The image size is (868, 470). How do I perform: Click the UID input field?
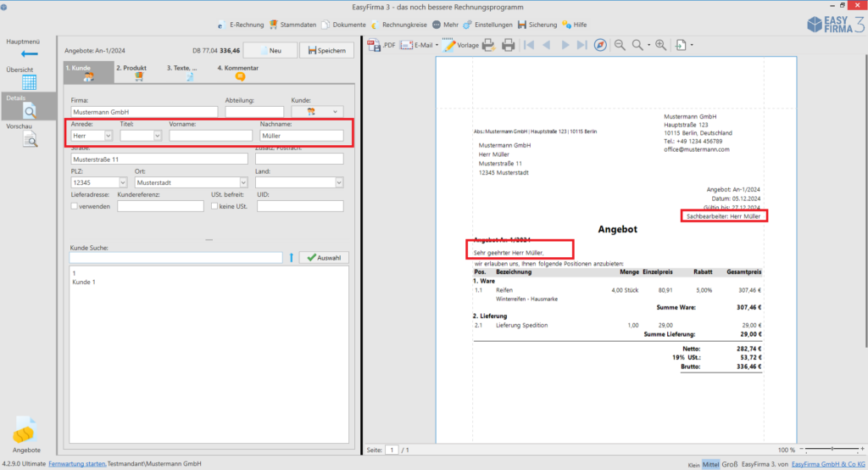[300, 206]
